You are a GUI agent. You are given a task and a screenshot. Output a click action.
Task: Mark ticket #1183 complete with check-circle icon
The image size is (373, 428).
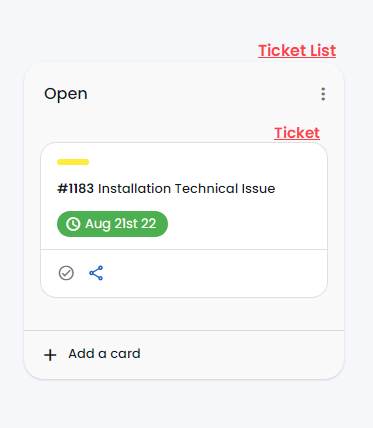click(66, 273)
